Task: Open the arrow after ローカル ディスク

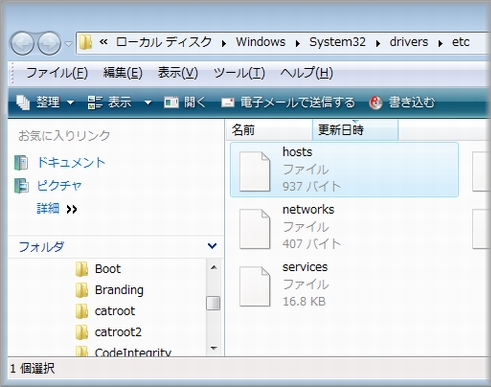Action: coord(224,43)
